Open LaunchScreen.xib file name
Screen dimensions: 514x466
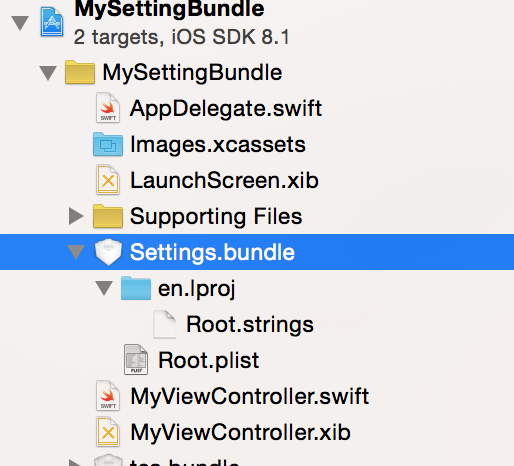click(224, 180)
